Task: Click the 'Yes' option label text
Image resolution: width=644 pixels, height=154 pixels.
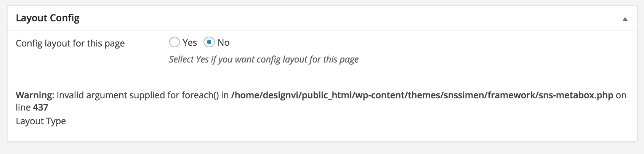Action: [190, 43]
